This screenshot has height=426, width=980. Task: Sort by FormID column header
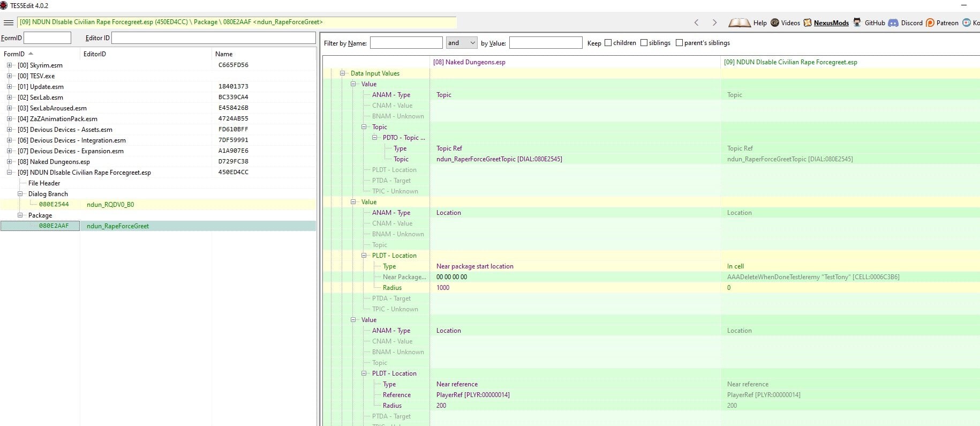coord(40,54)
